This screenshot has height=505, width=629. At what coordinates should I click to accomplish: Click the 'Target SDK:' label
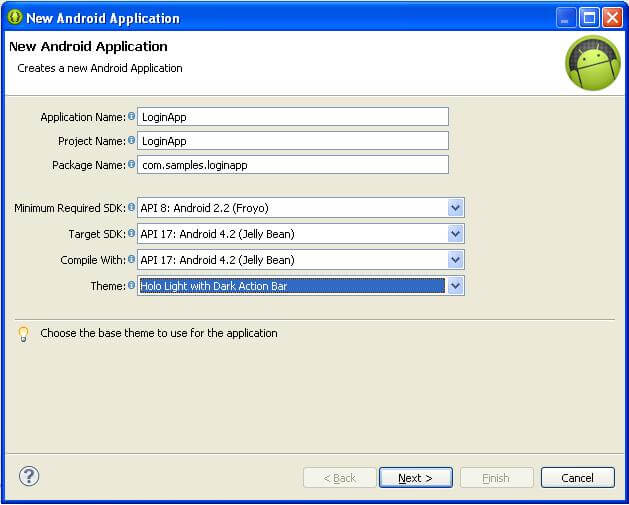pos(97,234)
